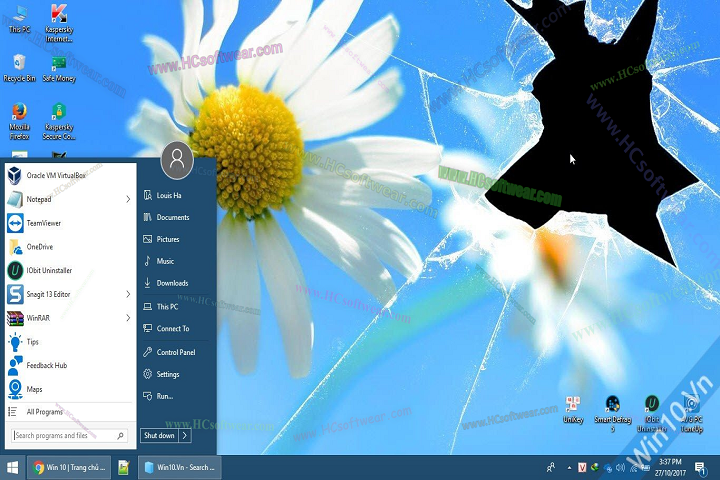Image resolution: width=720 pixels, height=480 pixels.
Task: Switch to Chrome Win 10 | Trang chủ taskbar window
Action: pos(69,468)
